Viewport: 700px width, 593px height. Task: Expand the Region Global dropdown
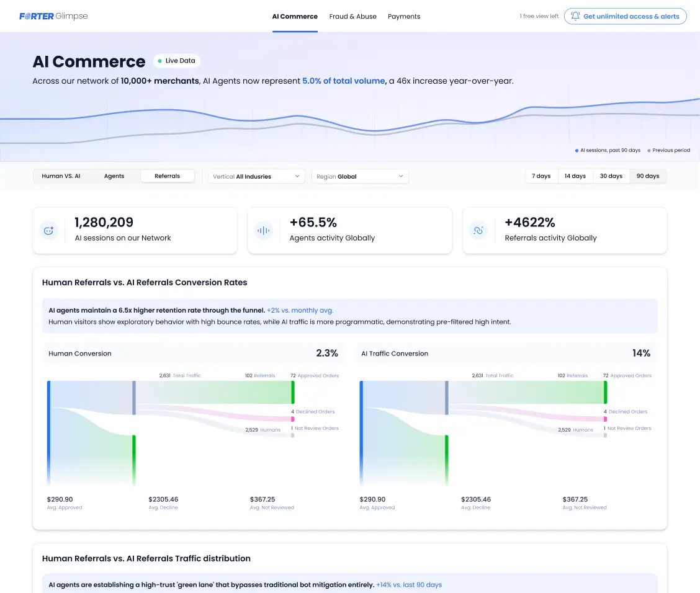pos(360,176)
